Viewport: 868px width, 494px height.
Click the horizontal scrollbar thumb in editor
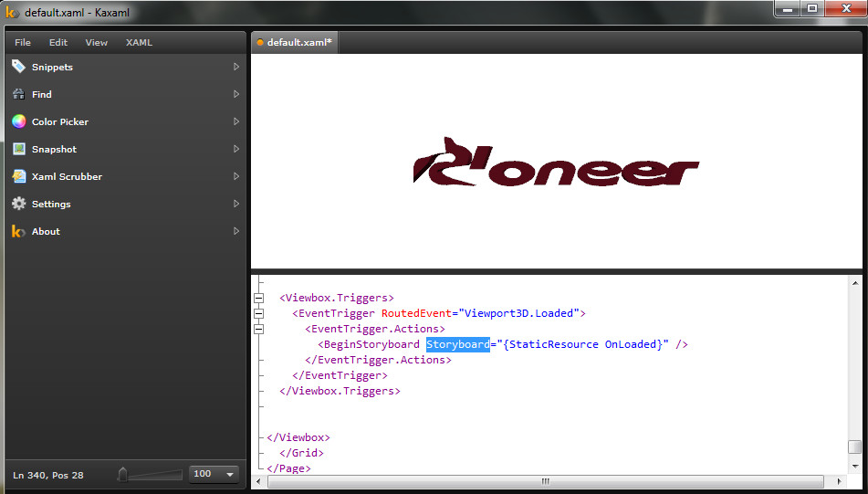pyautogui.click(x=545, y=481)
